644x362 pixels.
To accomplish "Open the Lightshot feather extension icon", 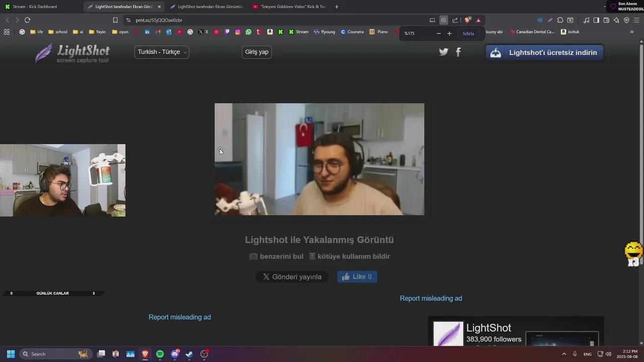I will [x=550, y=20].
